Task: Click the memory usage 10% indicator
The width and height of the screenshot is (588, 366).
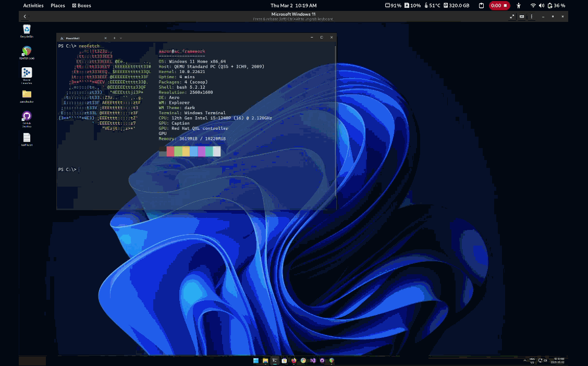Action: (412, 6)
